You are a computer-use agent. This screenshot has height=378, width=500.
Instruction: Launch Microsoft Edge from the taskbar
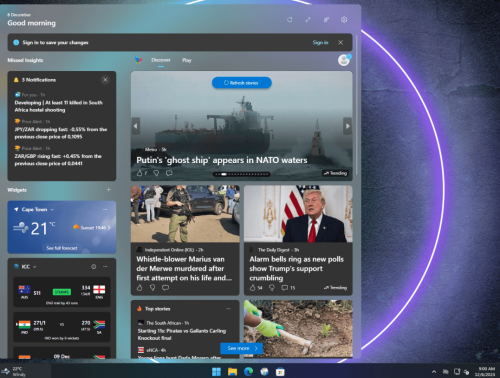248,372
